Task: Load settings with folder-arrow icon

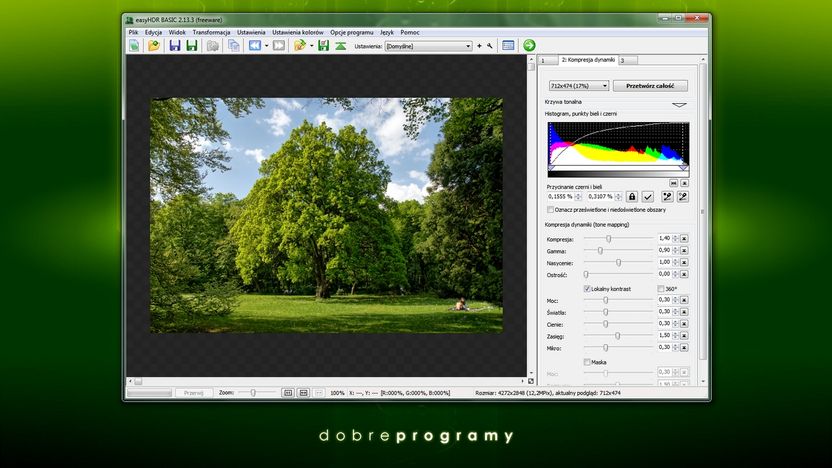Action: [300, 46]
